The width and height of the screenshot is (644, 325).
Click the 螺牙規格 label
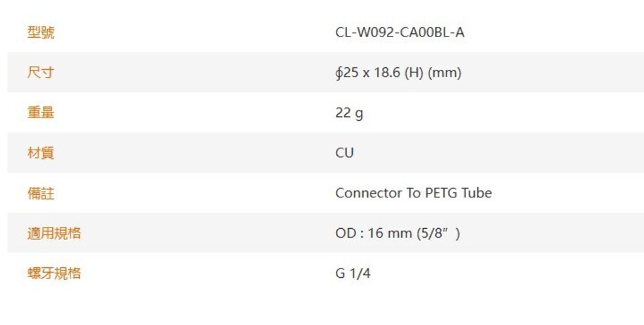click(x=54, y=273)
